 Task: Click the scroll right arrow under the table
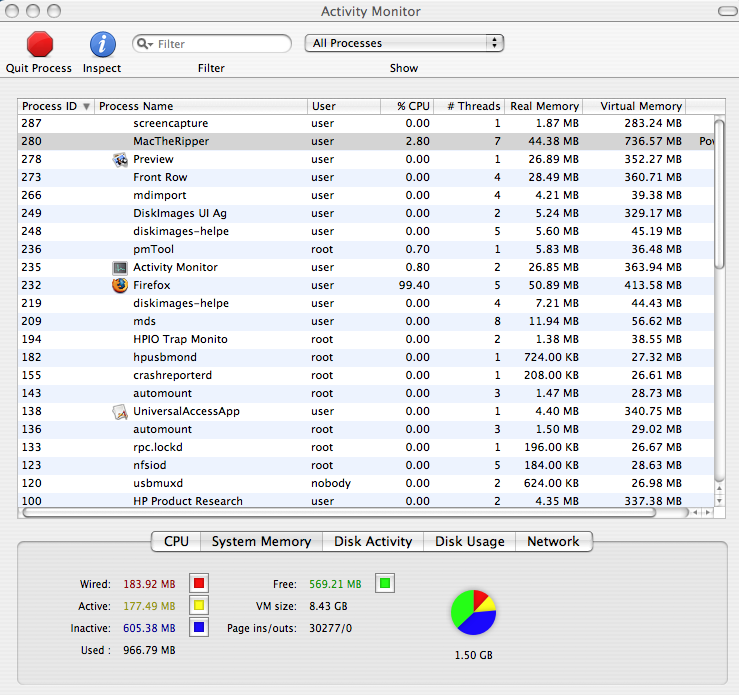pyautogui.click(x=707, y=512)
